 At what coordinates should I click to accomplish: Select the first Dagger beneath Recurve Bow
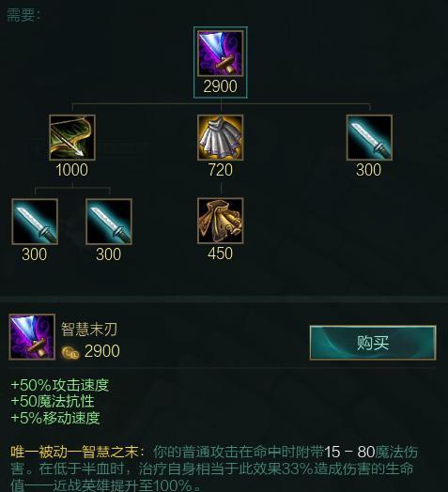click(35, 222)
